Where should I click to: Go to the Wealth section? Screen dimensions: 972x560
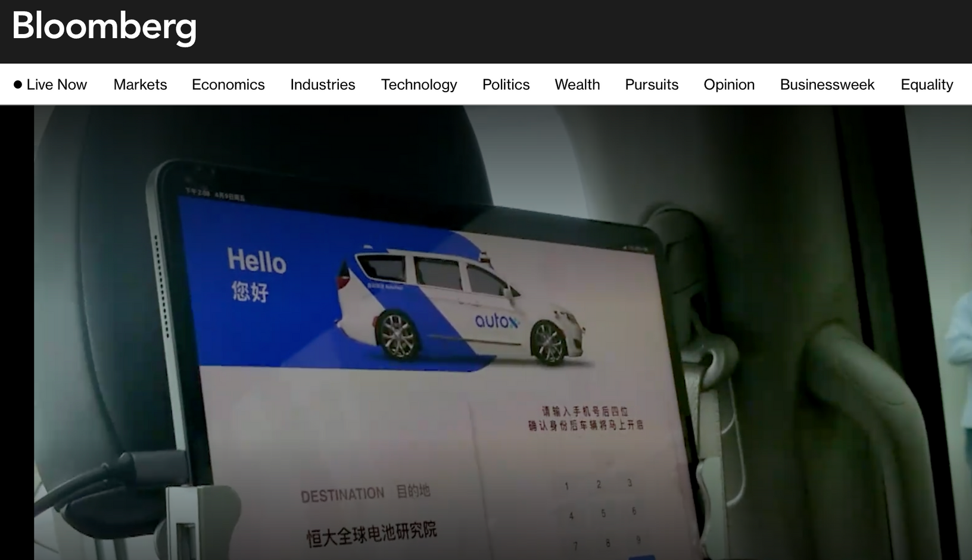coord(577,85)
